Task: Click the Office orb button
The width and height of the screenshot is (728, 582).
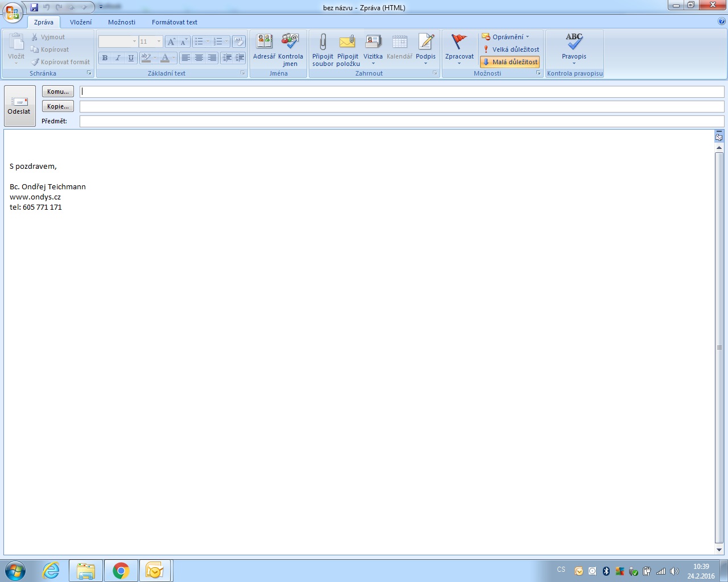Action: tap(13, 13)
